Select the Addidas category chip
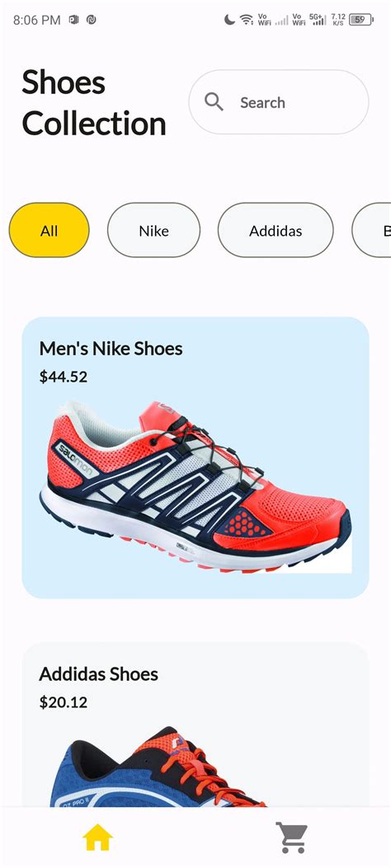Viewport: 391px width, 868px height. click(276, 230)
